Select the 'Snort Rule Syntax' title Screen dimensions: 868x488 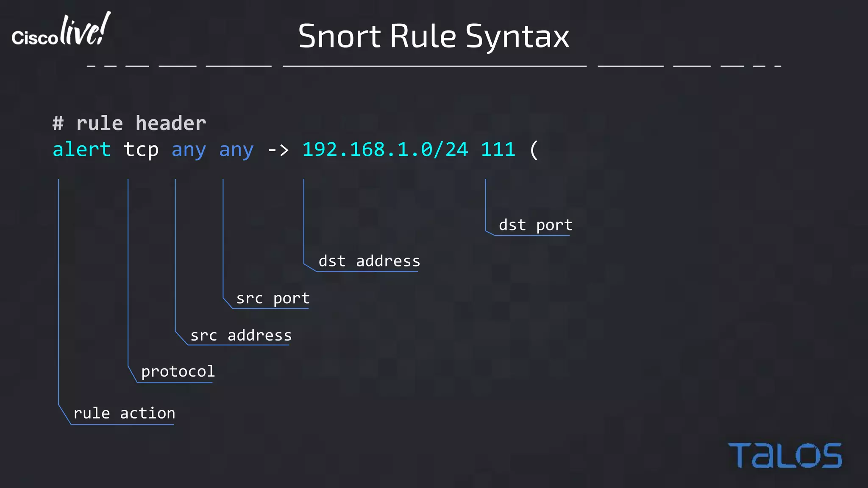click(x=434, y=36)
